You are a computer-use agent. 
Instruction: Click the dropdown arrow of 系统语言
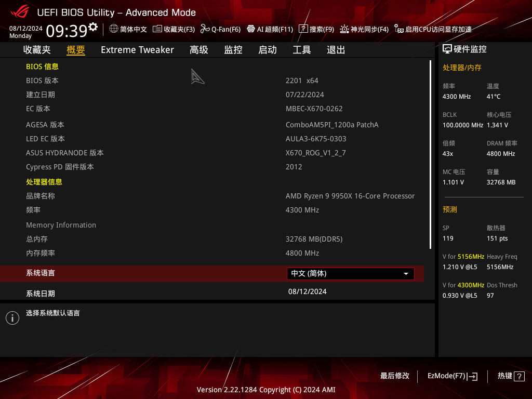406,274
